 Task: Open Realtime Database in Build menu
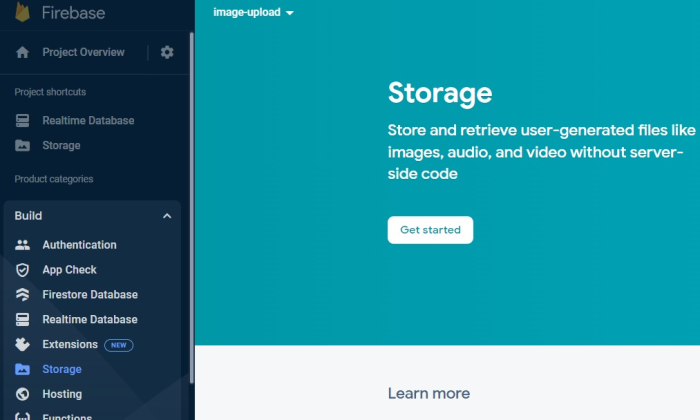coord(90,320)
